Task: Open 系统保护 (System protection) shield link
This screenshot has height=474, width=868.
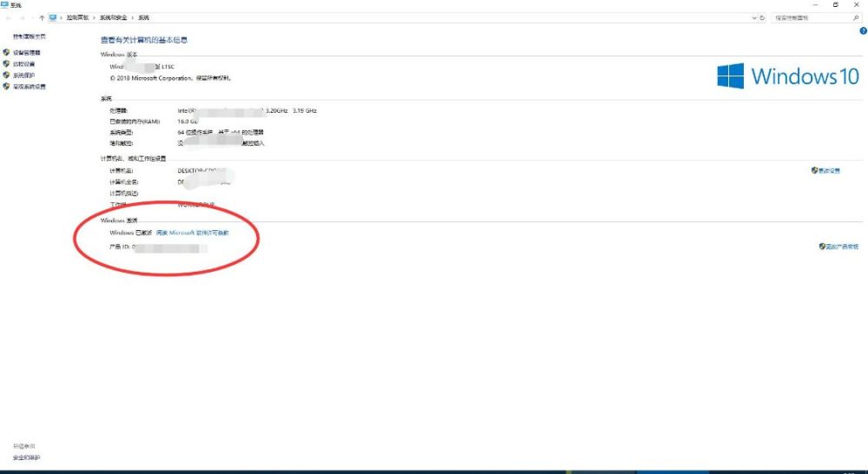Action: [23, 76]
